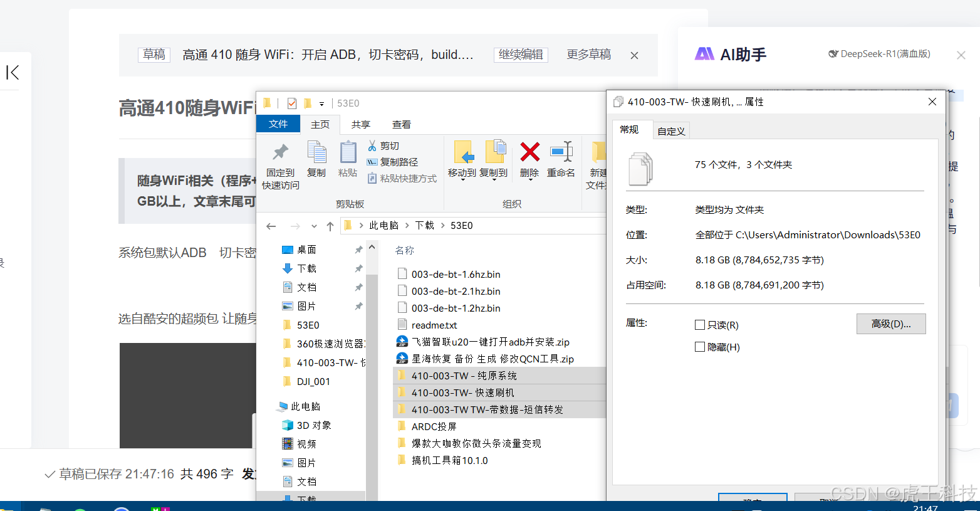
Task: Expand chevron after 此电脑 in breadcrumb
Action: pos(407,226)
